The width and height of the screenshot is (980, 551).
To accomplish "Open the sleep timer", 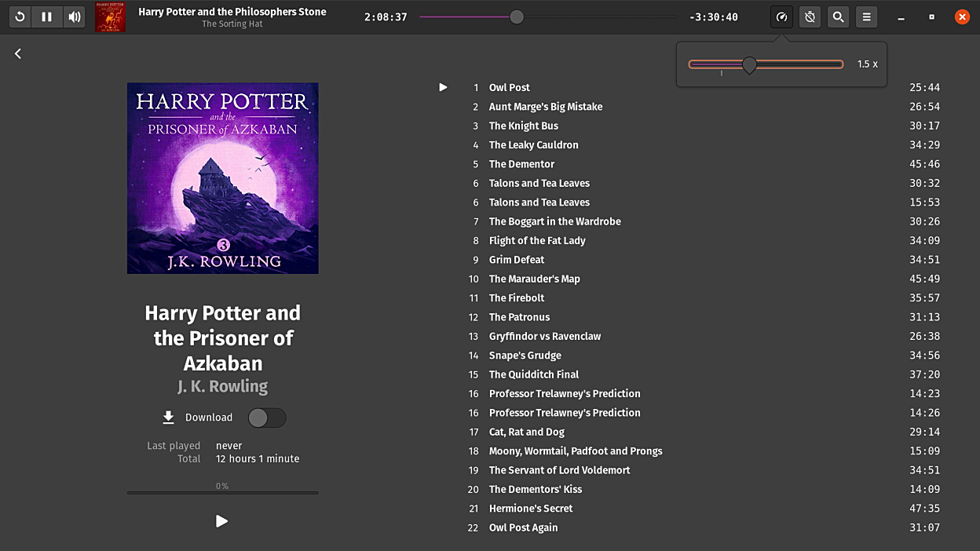I will [810, 16].
